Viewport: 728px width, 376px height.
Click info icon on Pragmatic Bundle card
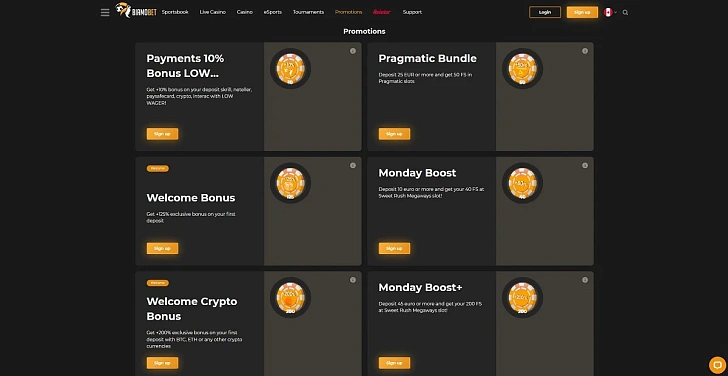click(585, 51)
